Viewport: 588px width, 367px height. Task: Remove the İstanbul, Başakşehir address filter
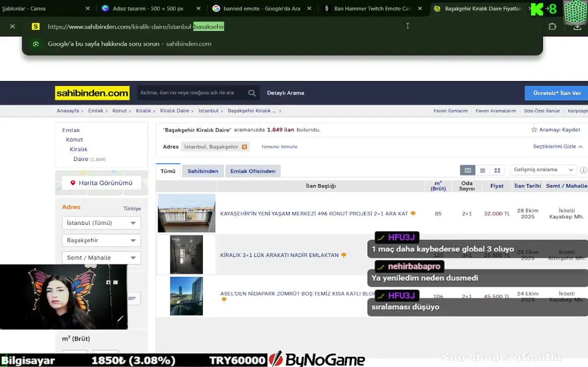point(244,147)
